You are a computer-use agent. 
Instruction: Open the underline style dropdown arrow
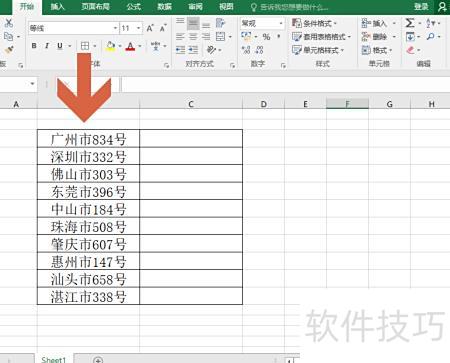[70, 46]
